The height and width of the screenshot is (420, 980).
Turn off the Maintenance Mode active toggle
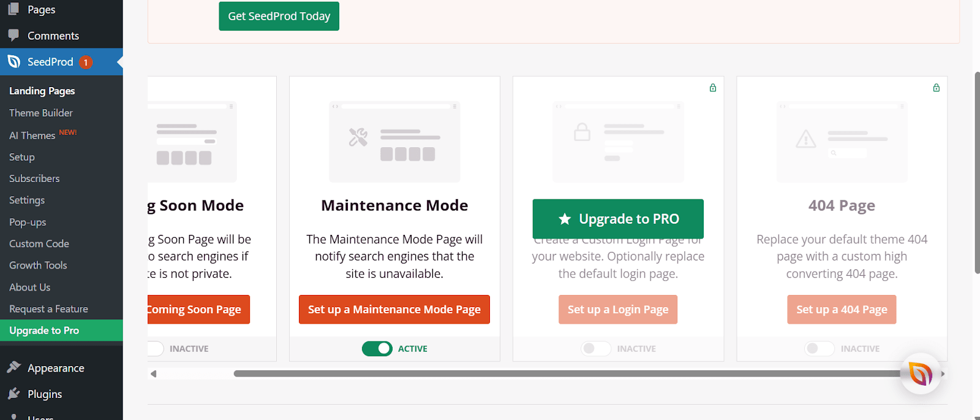coord(377,348)
